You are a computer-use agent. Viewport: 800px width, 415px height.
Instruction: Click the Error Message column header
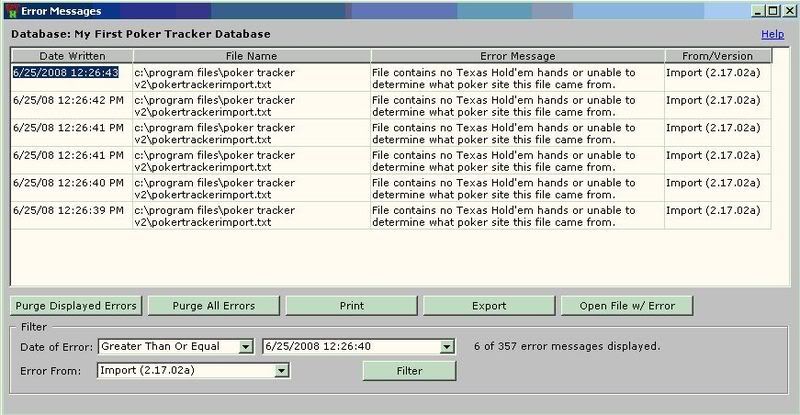[x=516, y=56]
